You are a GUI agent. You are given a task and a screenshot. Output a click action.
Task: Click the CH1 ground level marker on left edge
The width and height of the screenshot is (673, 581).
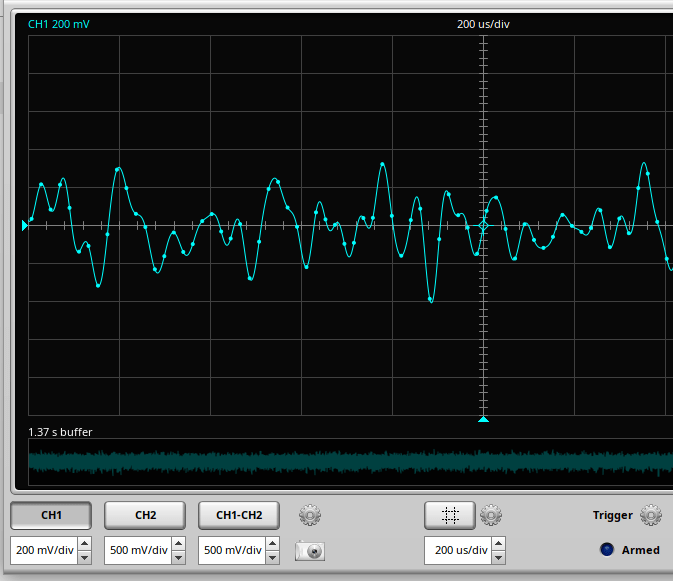pos(24,225)
